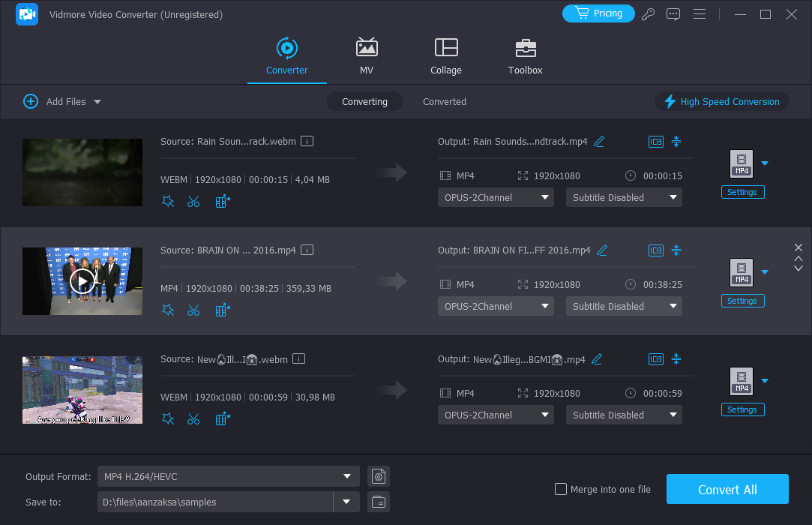Viewport: 812px width, 525px height.
Task: Open subtitle dropdown for BRAIN ON
Action: [x=624, y=306]
